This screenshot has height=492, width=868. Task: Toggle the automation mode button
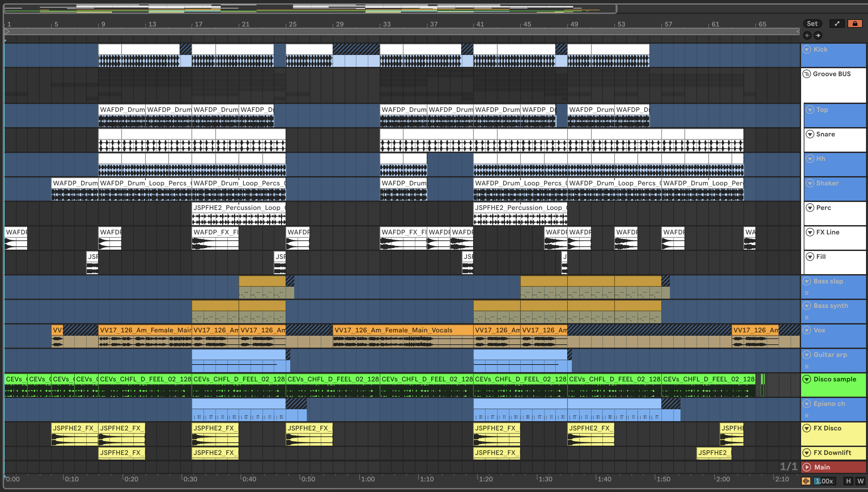[x=837, y=23]
